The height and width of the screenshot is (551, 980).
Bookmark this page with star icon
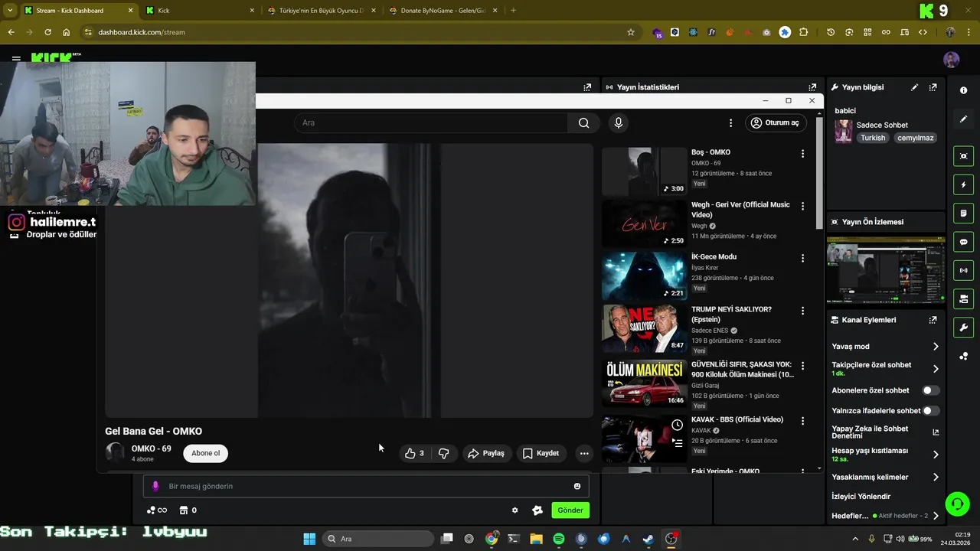pos(631,32)
